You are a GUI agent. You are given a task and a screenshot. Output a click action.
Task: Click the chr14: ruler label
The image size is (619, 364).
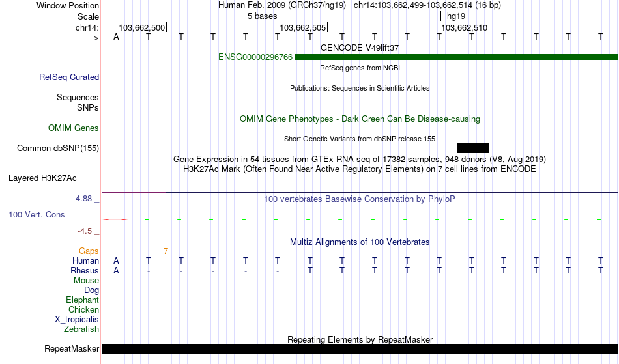[87, 27]
